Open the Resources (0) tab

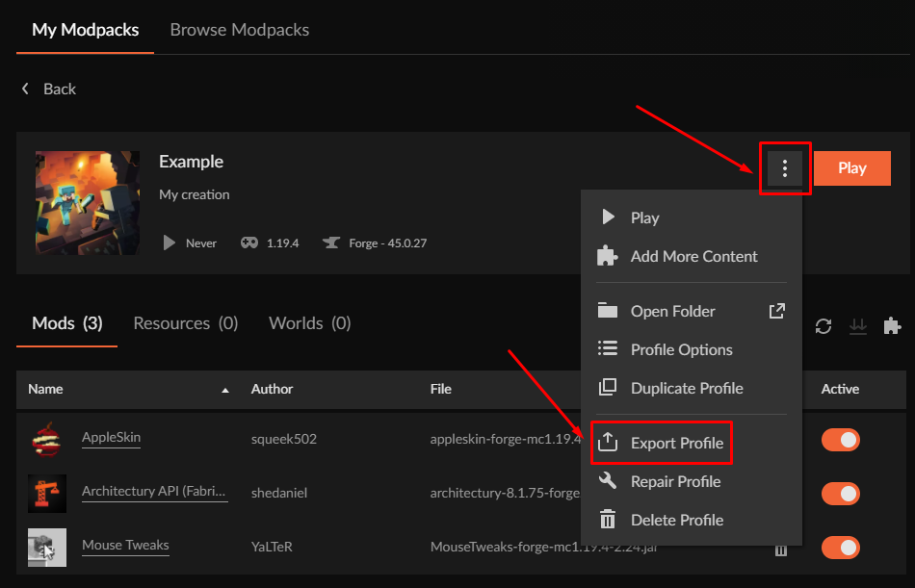(185, 323)
